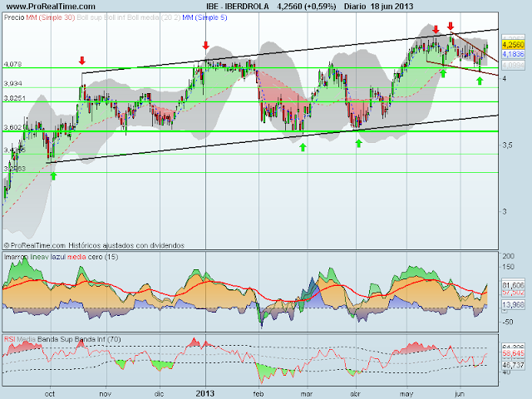Select the lmarron indicator legend label
This screenshot has height=399, width=532.
[x=17, y=257]
